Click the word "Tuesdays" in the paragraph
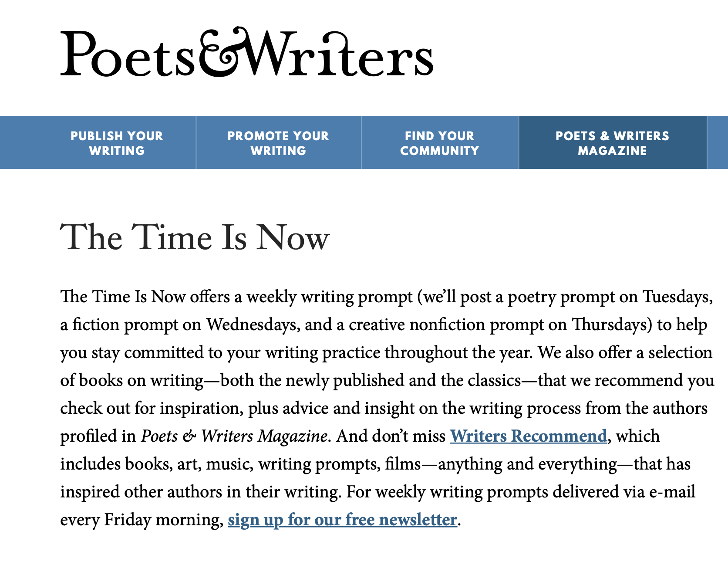The width and height of the screenshot is (728, 568). [677, 297]
